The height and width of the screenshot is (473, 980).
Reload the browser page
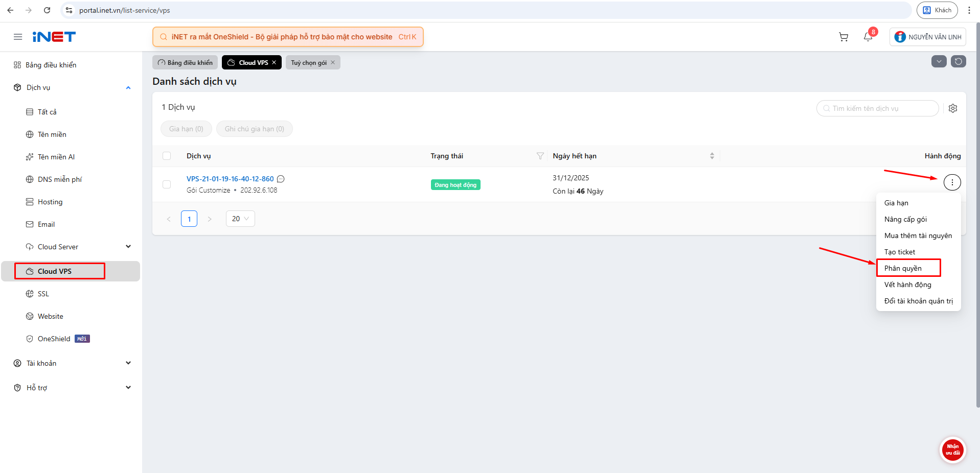(x=47, y=10)
